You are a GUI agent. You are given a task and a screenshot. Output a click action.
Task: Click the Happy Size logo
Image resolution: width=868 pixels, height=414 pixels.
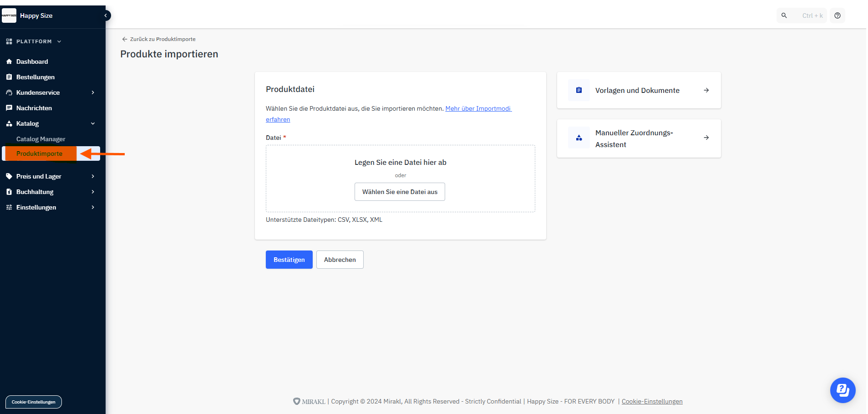click(9, 15)
